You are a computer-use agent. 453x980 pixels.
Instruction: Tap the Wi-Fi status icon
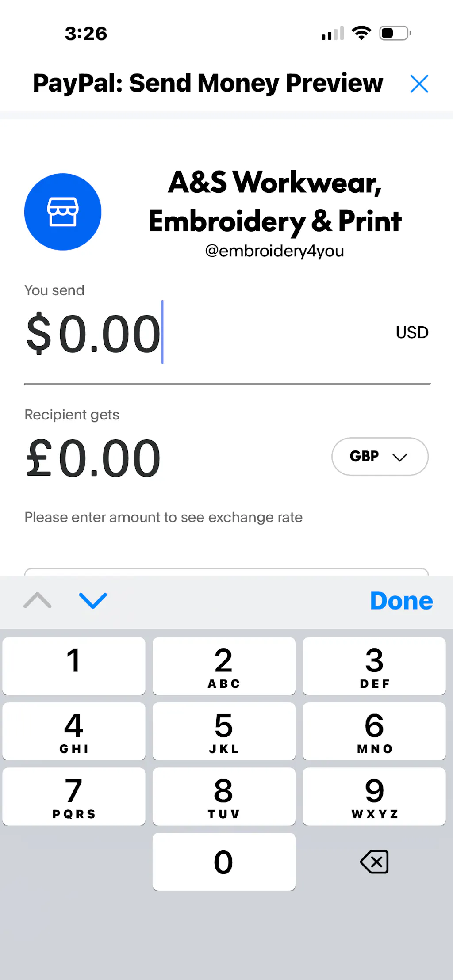click(x=361, y=33)
